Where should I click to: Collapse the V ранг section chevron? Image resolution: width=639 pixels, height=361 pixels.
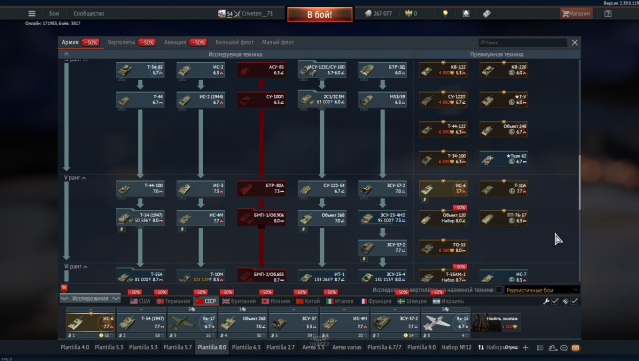84,178
